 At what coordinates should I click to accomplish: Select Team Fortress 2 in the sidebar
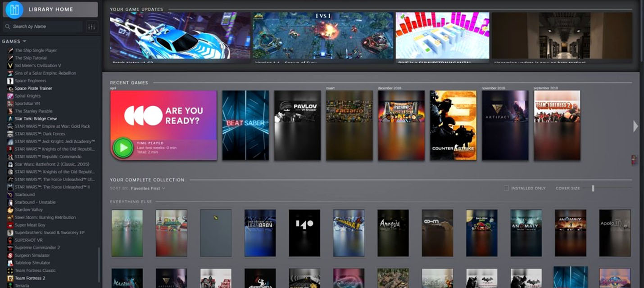[x=30, y=279]
